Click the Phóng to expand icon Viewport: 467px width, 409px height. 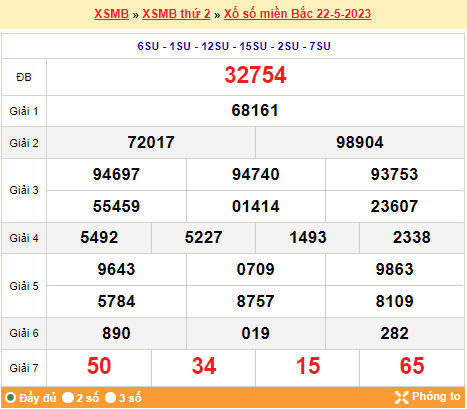tap(401, 397)
